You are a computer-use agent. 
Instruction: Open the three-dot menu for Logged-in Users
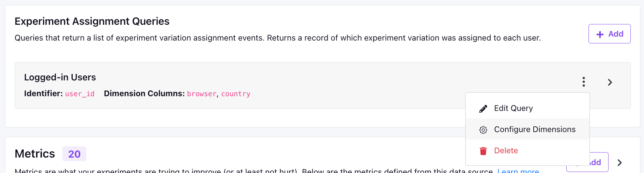tap(583, 82)
